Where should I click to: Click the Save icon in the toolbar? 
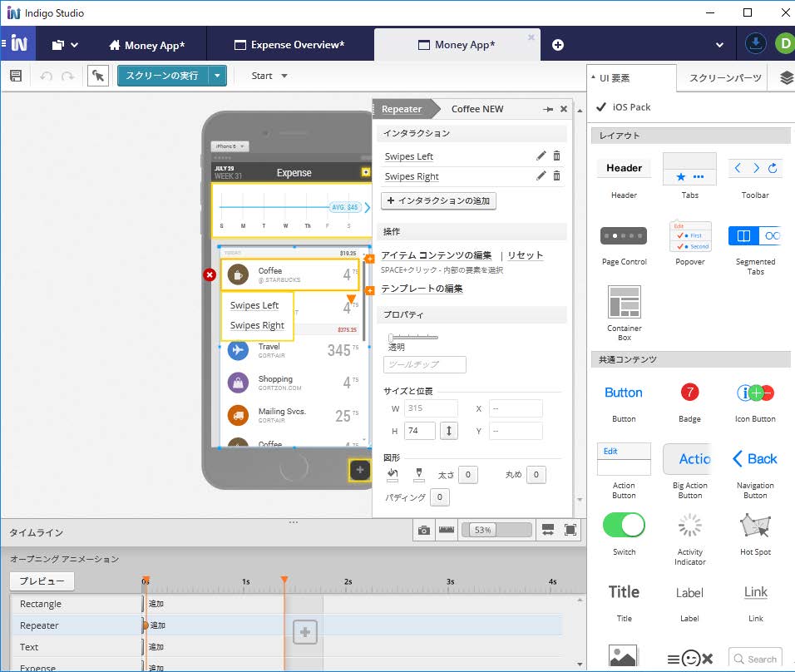(16, 76)
